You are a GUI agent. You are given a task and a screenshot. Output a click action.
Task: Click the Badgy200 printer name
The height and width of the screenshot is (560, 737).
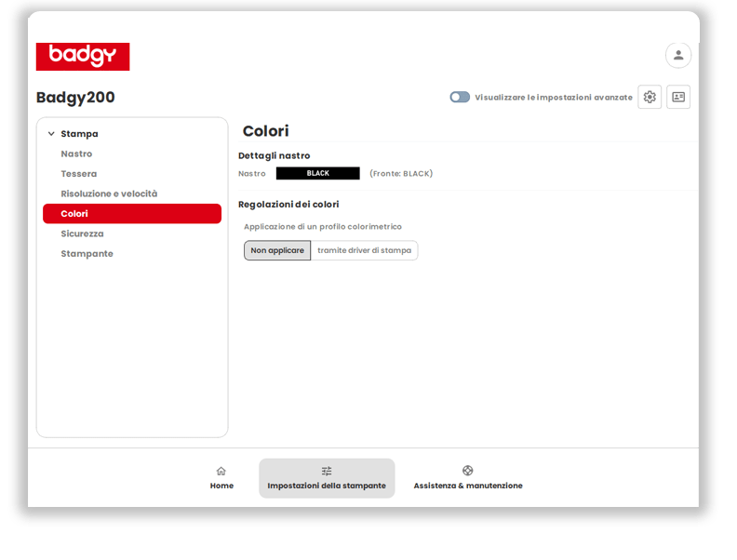tap(75, 98)
